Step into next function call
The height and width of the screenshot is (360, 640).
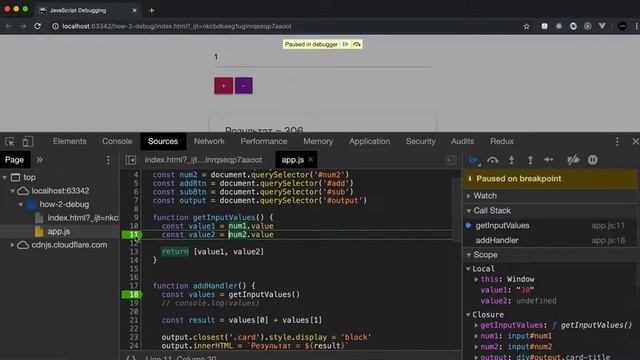coord(511,160)
